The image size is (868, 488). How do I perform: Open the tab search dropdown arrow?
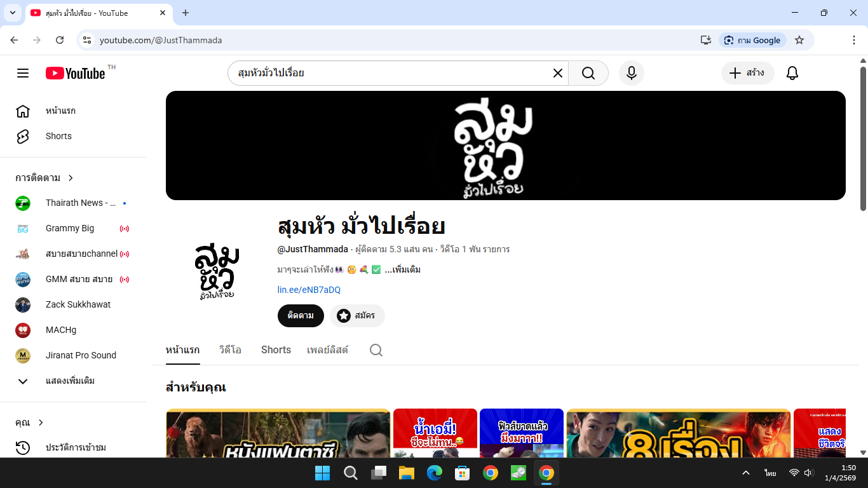click(12, 13)
